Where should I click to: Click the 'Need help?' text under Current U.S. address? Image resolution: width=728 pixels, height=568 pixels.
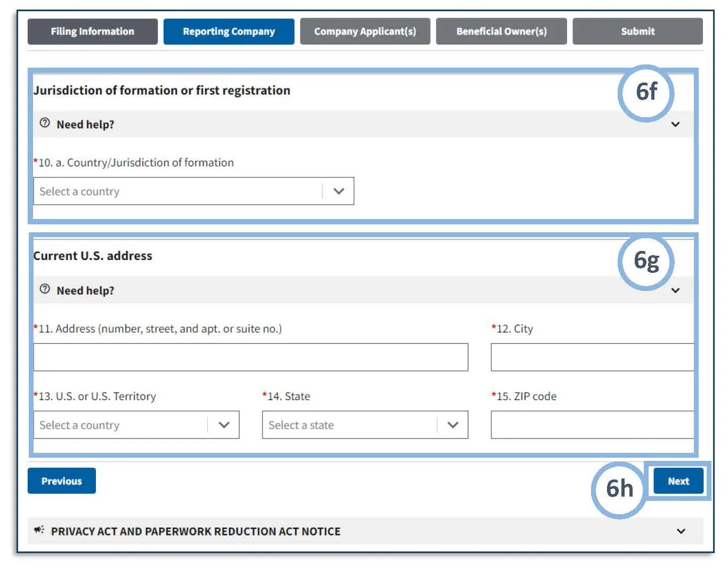85,291
